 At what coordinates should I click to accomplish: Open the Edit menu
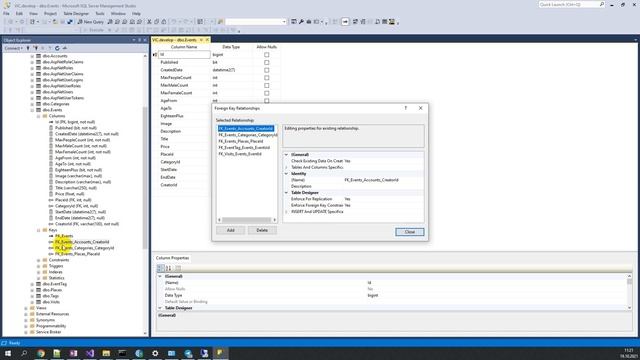[x=19, y=13]
